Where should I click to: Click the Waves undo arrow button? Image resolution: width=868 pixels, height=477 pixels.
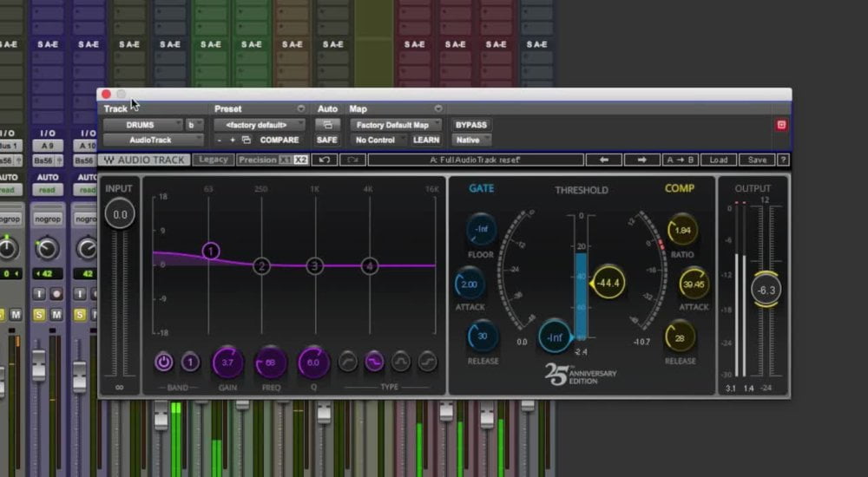[325, 160]
